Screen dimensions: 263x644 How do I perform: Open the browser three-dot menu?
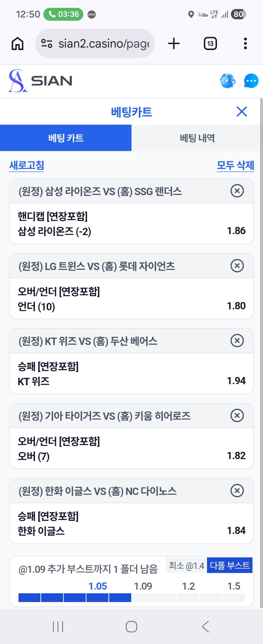coord(245,43)
